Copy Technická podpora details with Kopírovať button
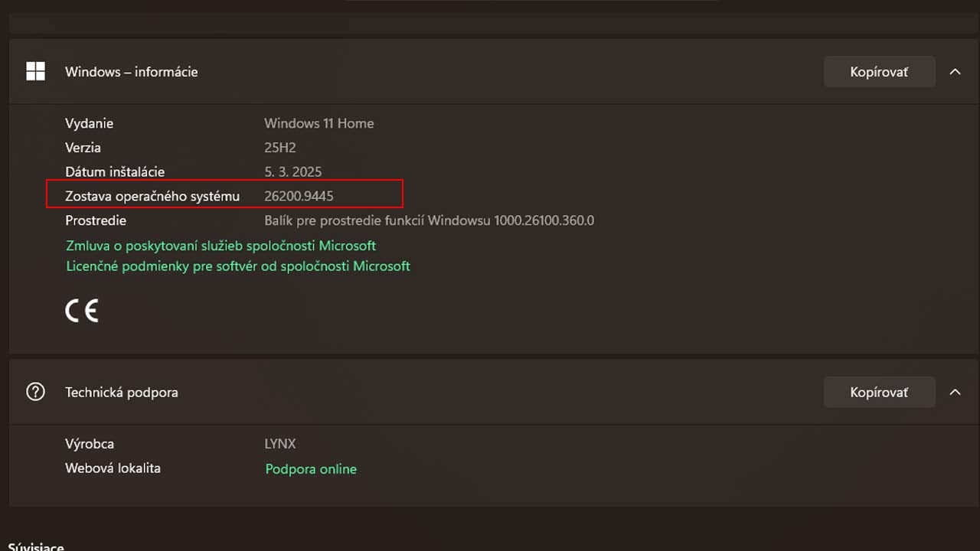The width and height of the screenshot is (980, 551). coord(879,392)
